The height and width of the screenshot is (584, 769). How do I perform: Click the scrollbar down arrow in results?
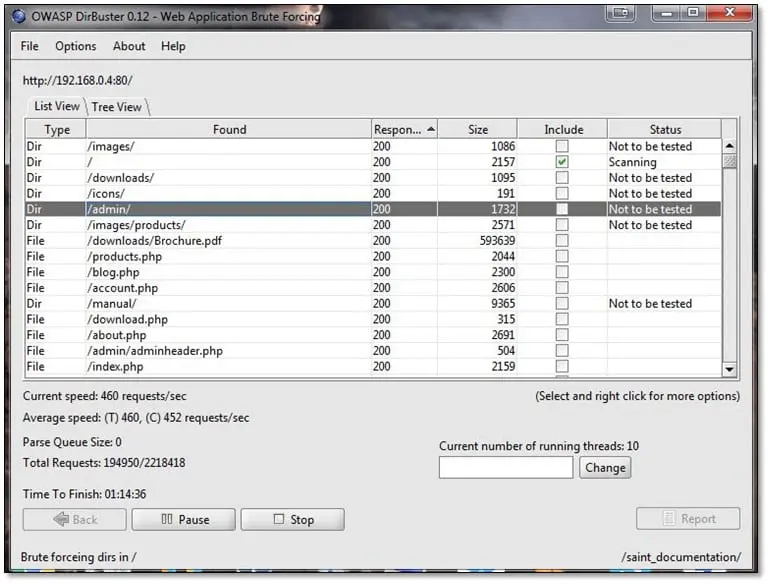729,369
